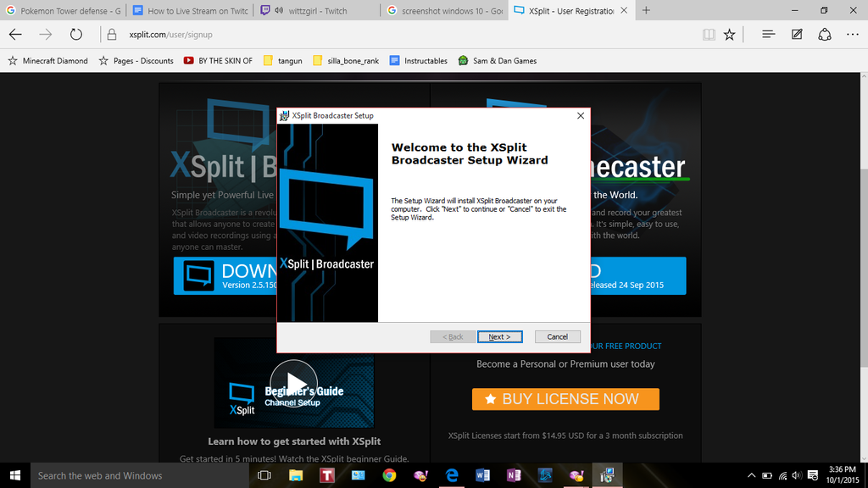Click Next in XSplit Setup wizard
The height and width of the screenshot is (488, 868).
pos(499,336)
